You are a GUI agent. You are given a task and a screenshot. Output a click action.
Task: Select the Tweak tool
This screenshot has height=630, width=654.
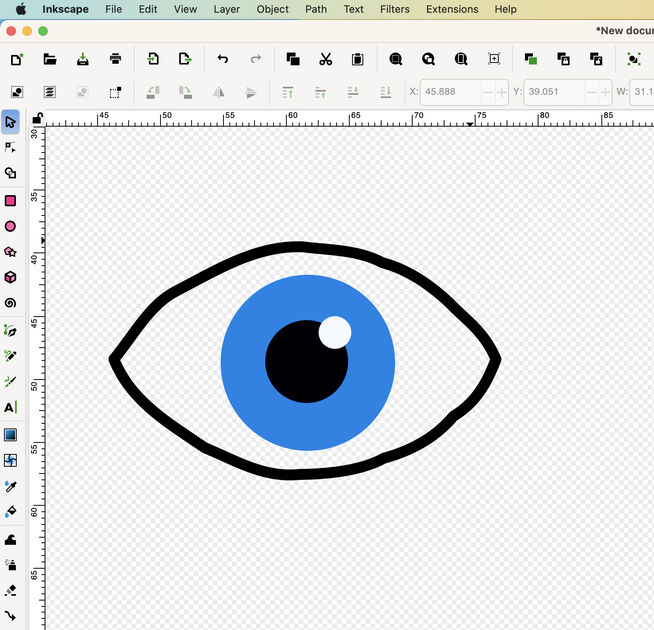click(x=10, y=539)
